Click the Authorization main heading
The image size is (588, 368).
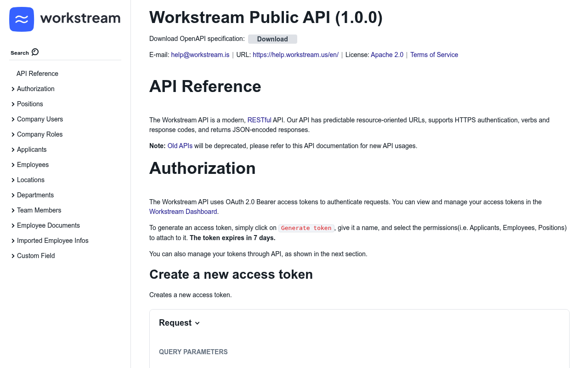[203, 168]
